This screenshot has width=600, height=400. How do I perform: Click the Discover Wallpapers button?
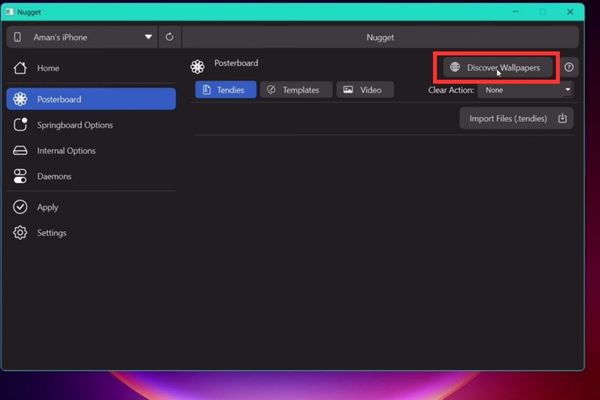tap(497, 67)
